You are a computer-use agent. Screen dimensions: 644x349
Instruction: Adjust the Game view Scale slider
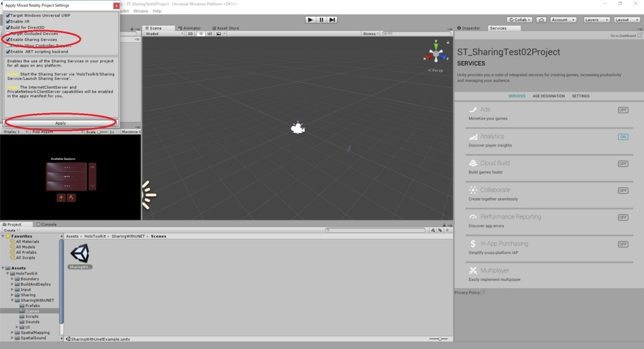[x=102, y=132]
